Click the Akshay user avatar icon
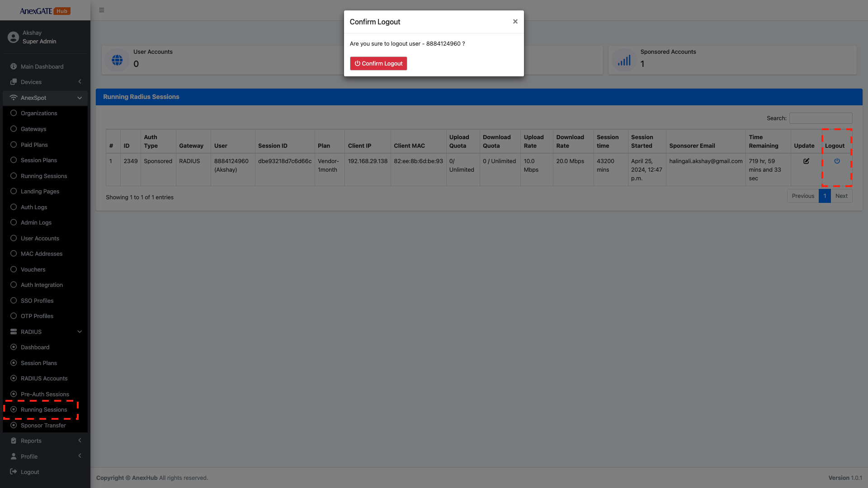 13,37
